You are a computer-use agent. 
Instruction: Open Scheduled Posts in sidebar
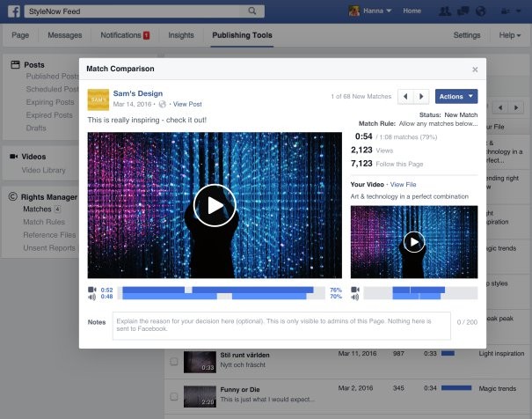click(53, 89)
